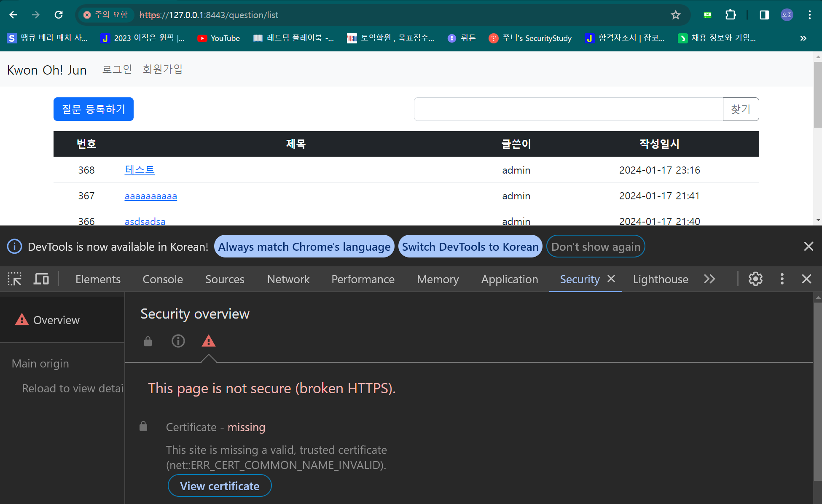Toggle the browser side panel icon
822x504 pixels.
pyautogui.click(x=764, y=15)
